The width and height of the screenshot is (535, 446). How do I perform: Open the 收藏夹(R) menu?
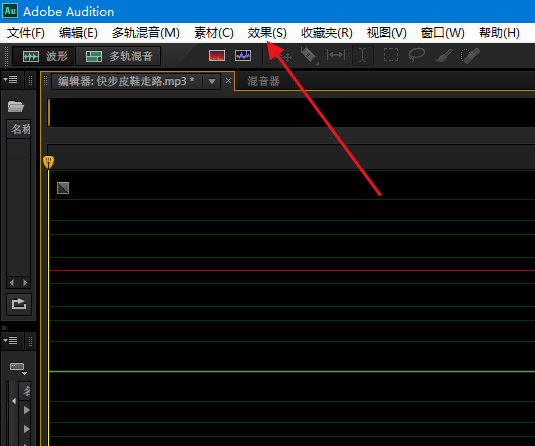click(327, 33)
